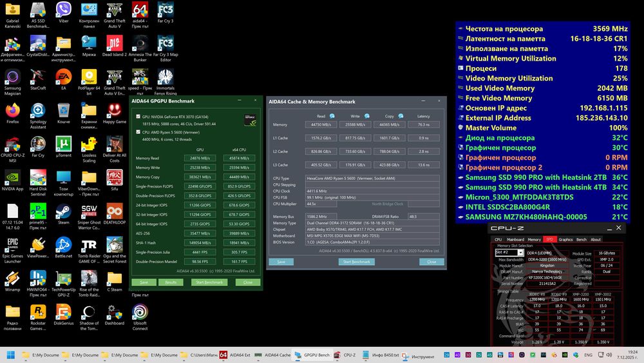Image resolution: width=644 pixels, height=363 pixels.
Task: Click Start Benchmark in Cache & Memory Benchmark
Action: [x=357, y=262]
